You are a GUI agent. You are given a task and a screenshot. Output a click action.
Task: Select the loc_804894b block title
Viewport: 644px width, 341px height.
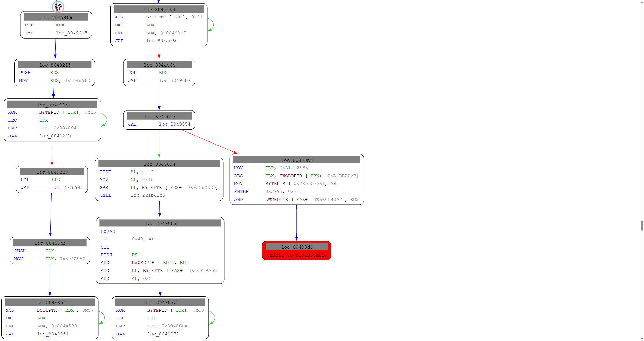click(50, 243)
